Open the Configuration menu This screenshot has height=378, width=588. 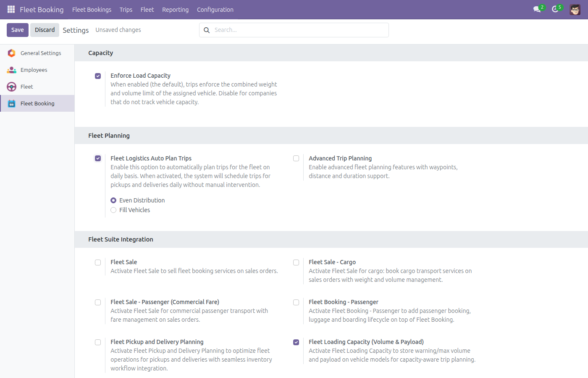tap(215, 9)
